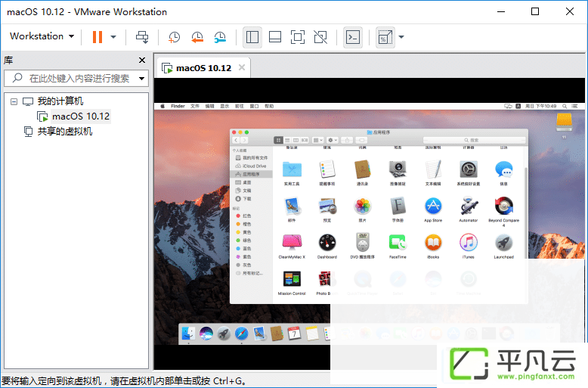Collapse the 我的计算机 tree node

tap(14, 101)
